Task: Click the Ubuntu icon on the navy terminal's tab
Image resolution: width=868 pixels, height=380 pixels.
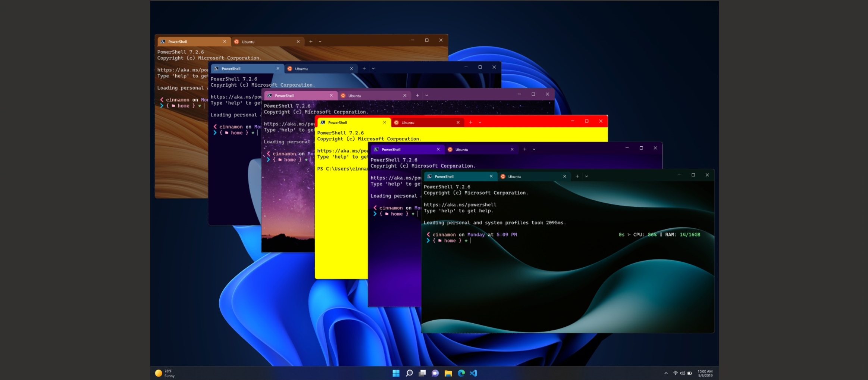Action: click(291, 68)
